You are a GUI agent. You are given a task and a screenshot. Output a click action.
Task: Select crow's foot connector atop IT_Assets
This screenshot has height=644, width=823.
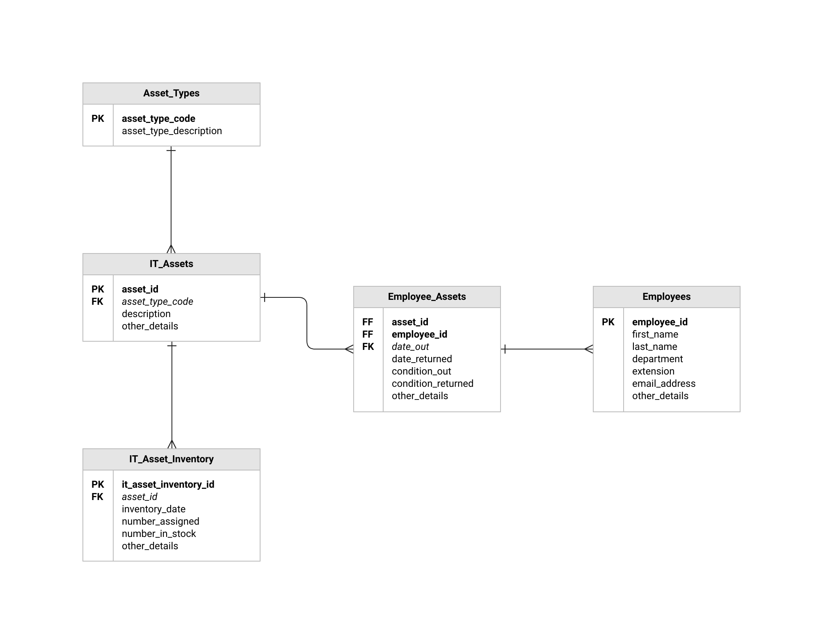[x=171, y=249]
